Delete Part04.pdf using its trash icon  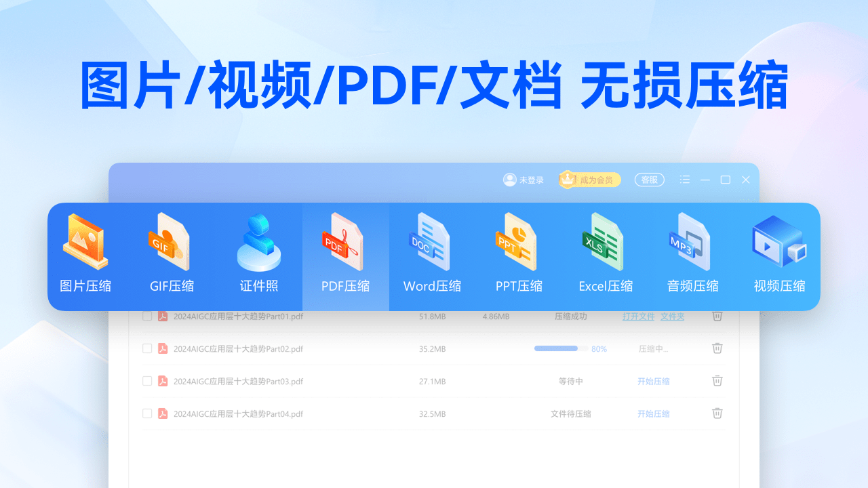point(717,413)
